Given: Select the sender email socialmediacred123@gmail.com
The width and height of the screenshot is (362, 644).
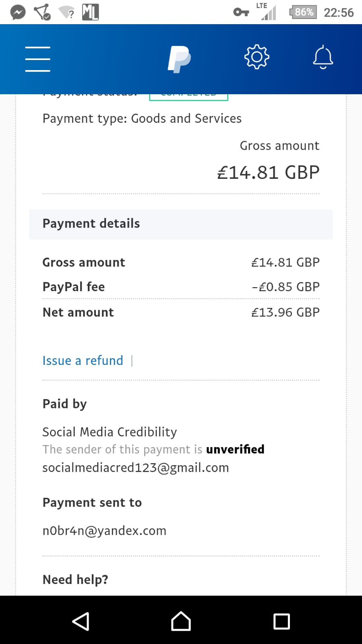Looking at the screenshot, I should [136, 468].
